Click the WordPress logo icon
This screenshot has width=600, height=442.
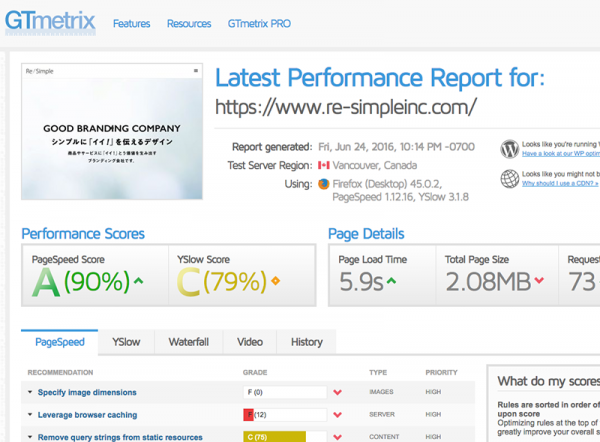(x=510, y=149)
